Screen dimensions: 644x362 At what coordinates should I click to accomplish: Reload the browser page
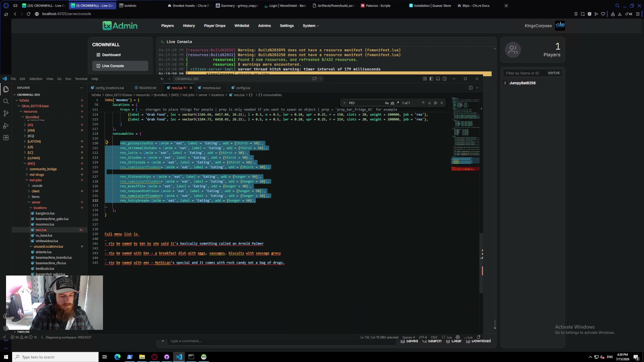[29, 14]
